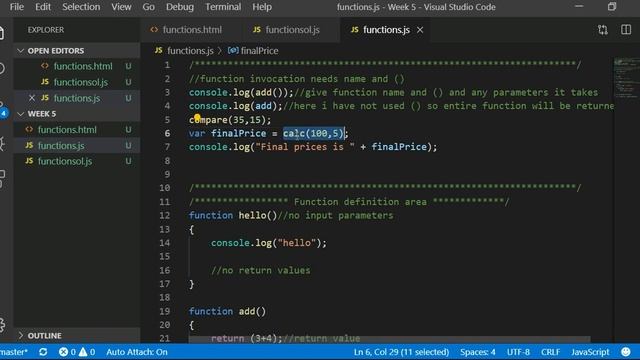The height and width of the screenshot is (360, 640).
Task: Open functions.js in WEEK 5 folder
Action: 61,146
